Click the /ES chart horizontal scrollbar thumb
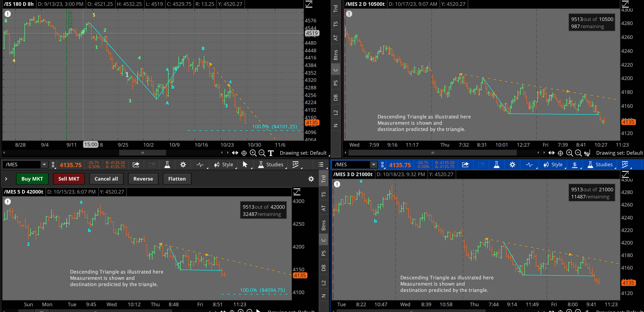Screen dimensions: 644x312 click(x=143, y=153)
